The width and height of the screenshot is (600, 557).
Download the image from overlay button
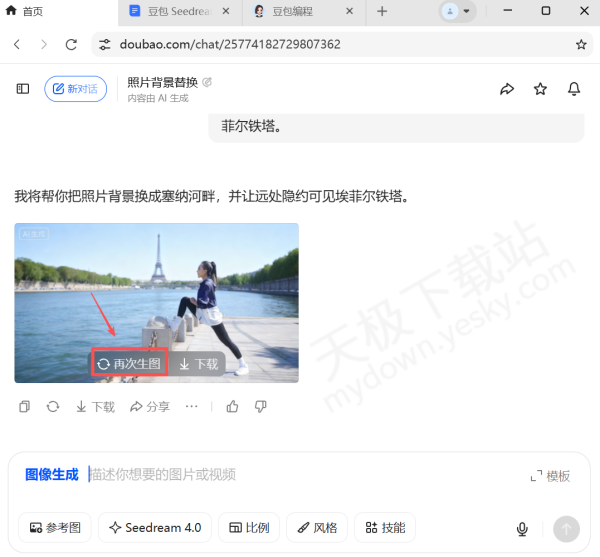[x=198, y=364]
